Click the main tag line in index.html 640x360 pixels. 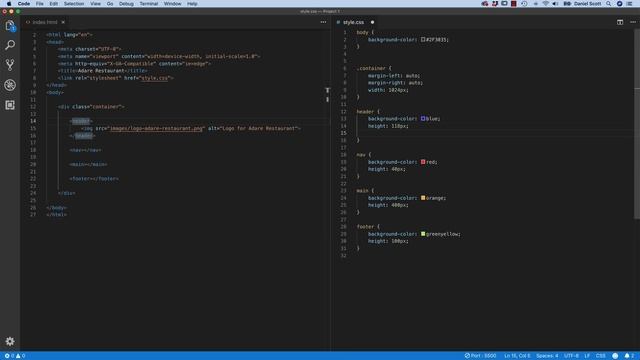[x=88, y=164]
